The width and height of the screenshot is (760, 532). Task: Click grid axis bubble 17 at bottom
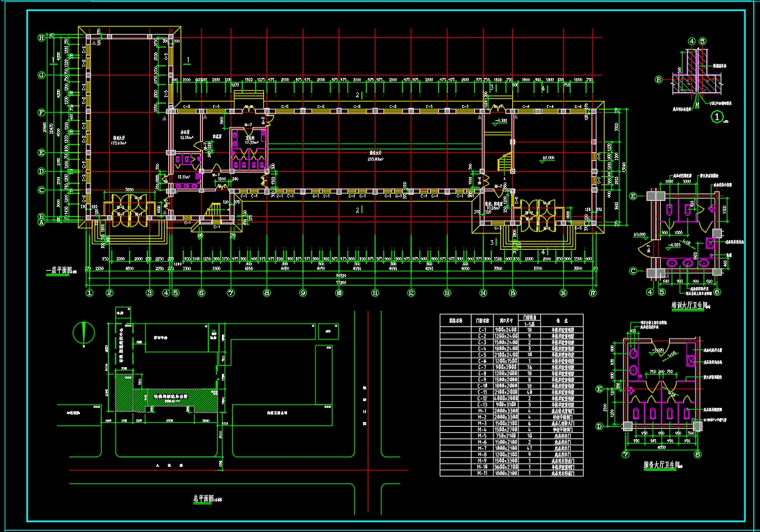pos(592,293)
